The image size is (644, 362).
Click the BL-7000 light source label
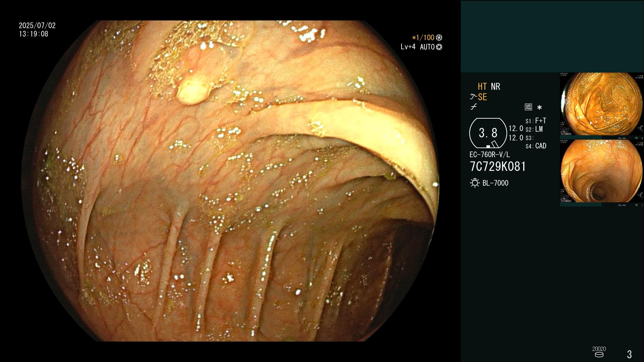[x=495, y=183]
